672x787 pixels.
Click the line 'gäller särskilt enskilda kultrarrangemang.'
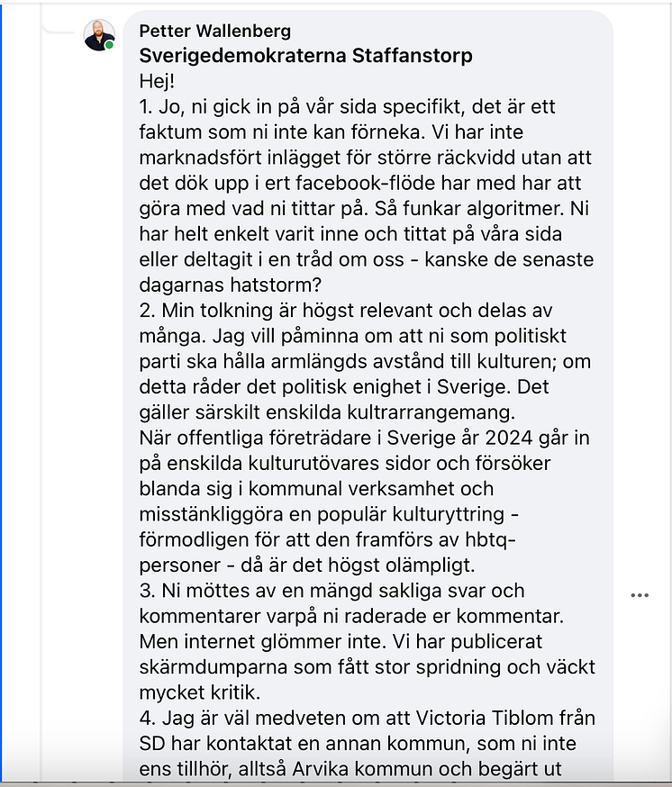pyautogui.click(x=327, y=412)
